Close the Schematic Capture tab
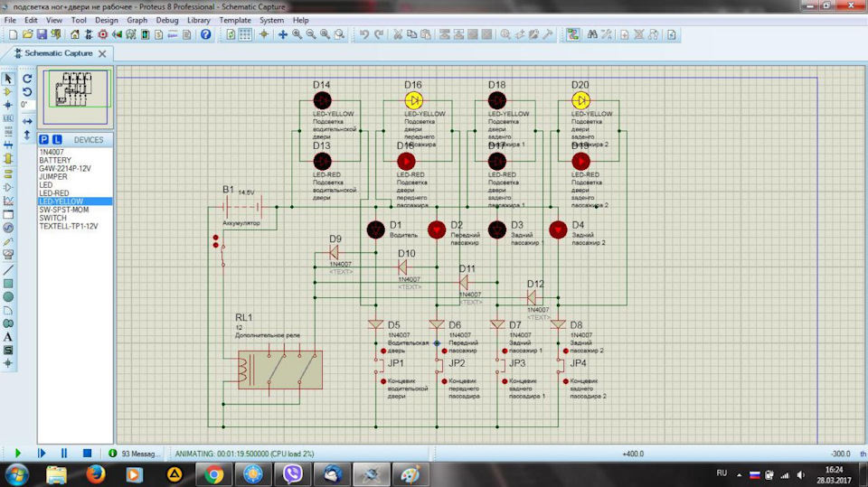The width and height of the screenshot is (868, 487). pyautogui.click(x=102, y=53)
